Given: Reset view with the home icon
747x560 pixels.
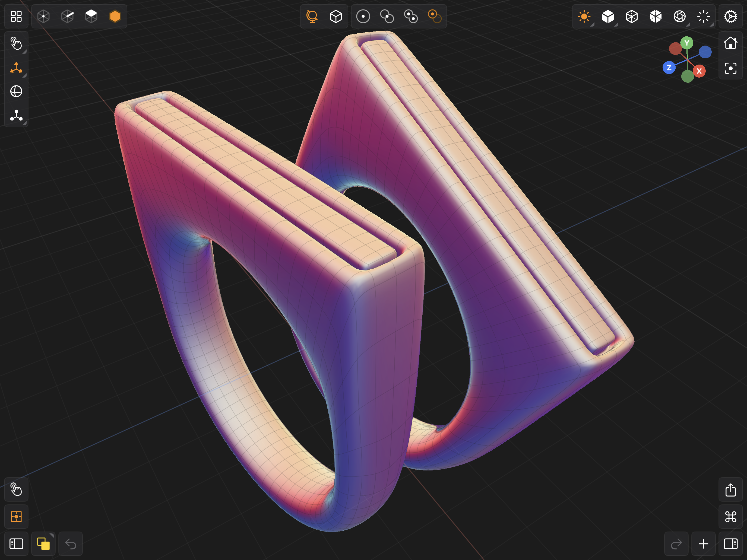Looking at the screenshot, I should 730,43.
